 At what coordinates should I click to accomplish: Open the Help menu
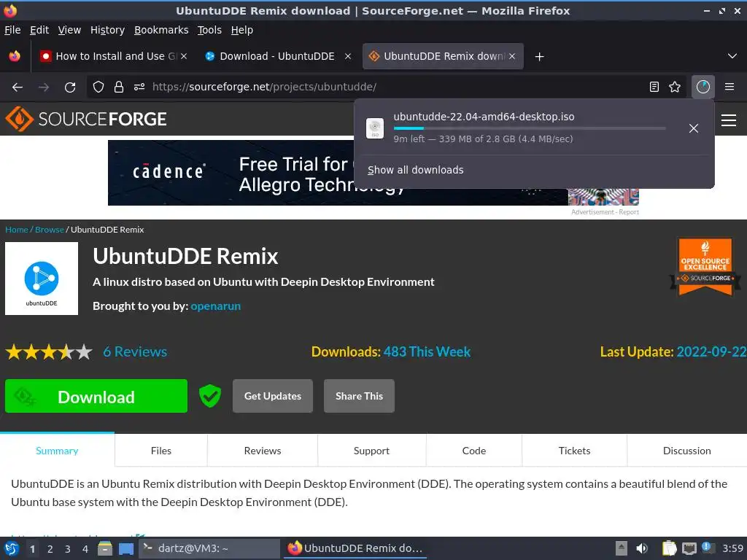242,30
